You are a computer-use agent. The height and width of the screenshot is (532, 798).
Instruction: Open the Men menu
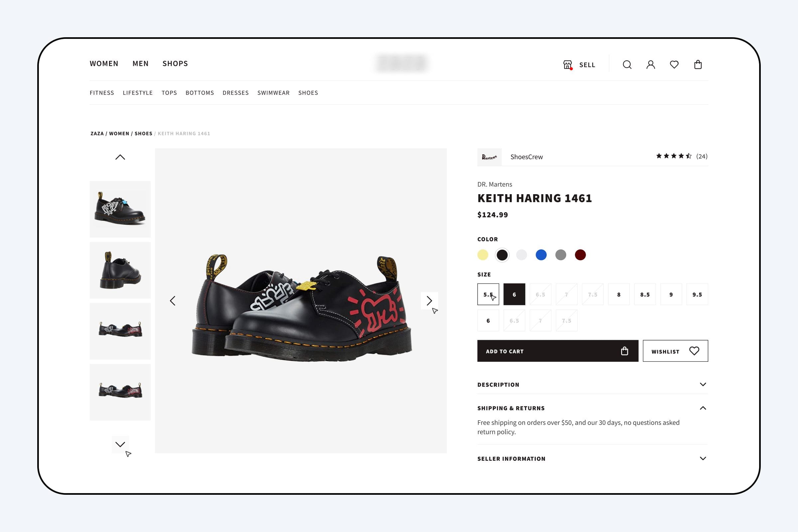coord(140,64)
